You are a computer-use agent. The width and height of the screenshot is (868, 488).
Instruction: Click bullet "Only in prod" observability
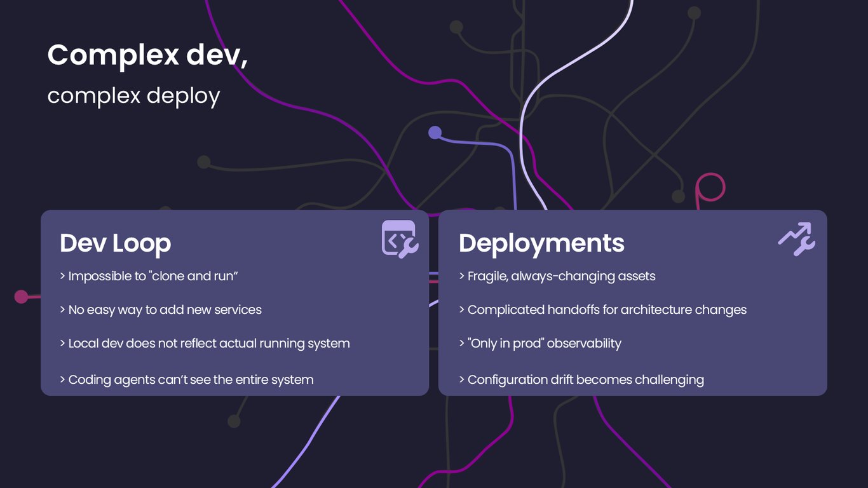pos(540,344)
